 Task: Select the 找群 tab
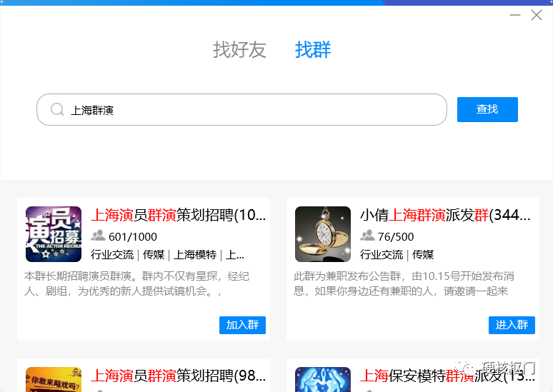tap(313, 50)
